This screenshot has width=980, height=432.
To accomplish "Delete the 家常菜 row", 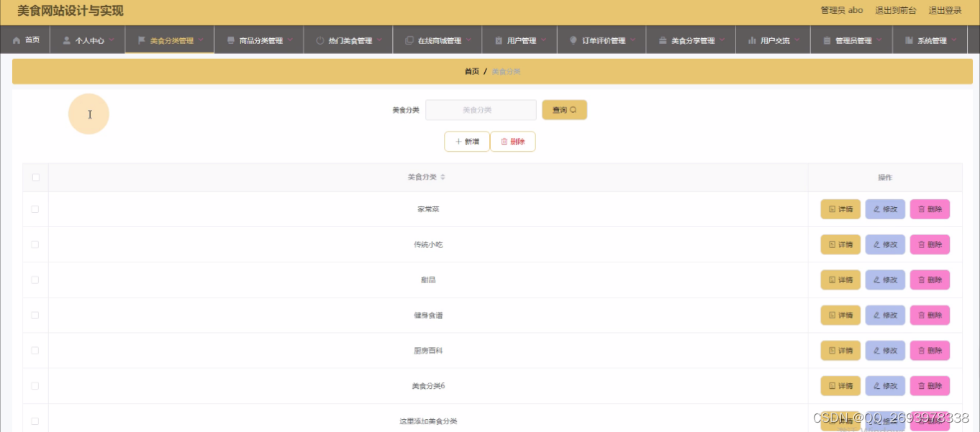I will tap(930, 209).
